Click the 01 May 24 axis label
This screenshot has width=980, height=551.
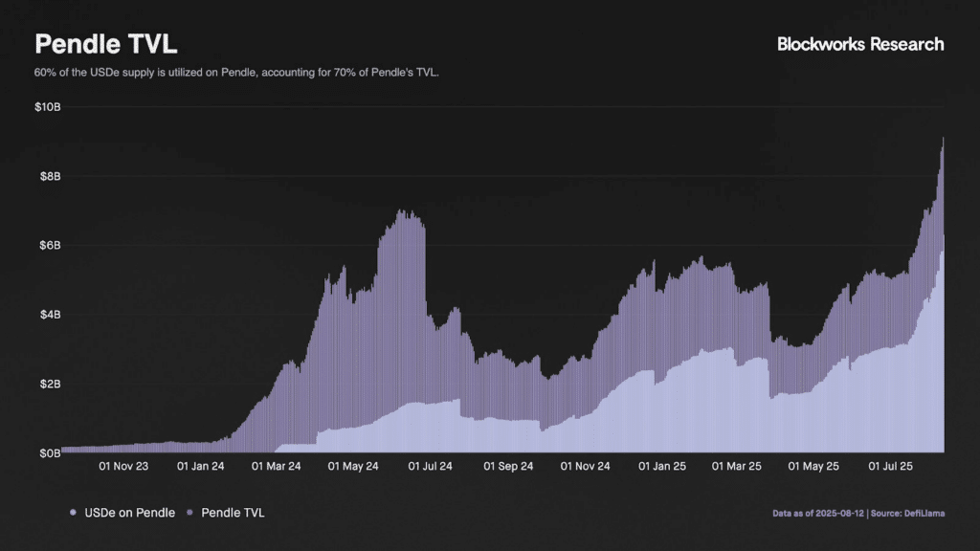coord(353,466)
